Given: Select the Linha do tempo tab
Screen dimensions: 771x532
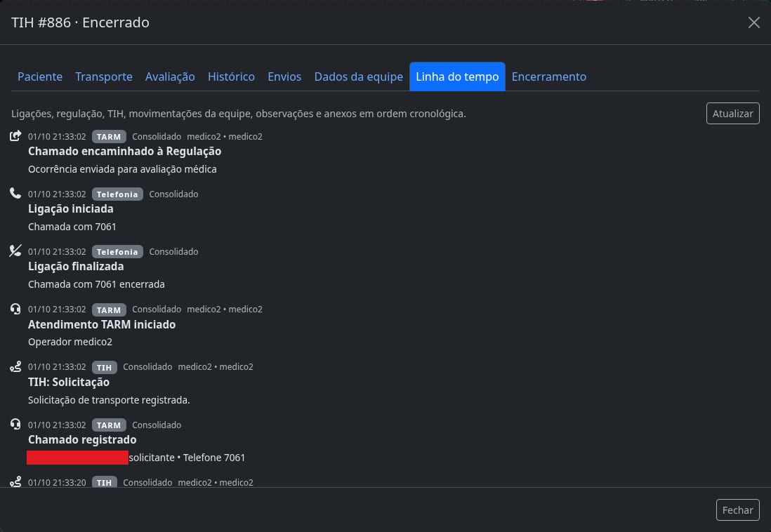Looking at the screenshot, I should click(457, 77).
